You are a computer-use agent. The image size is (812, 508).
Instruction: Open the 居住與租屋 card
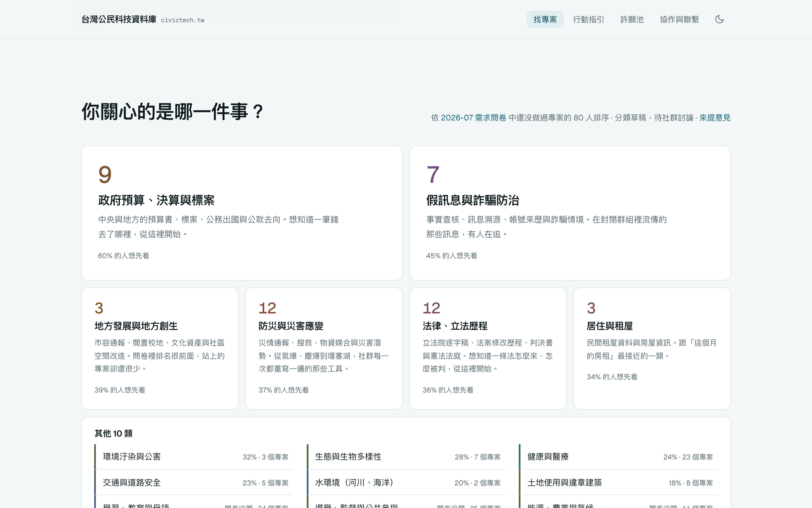652,348
